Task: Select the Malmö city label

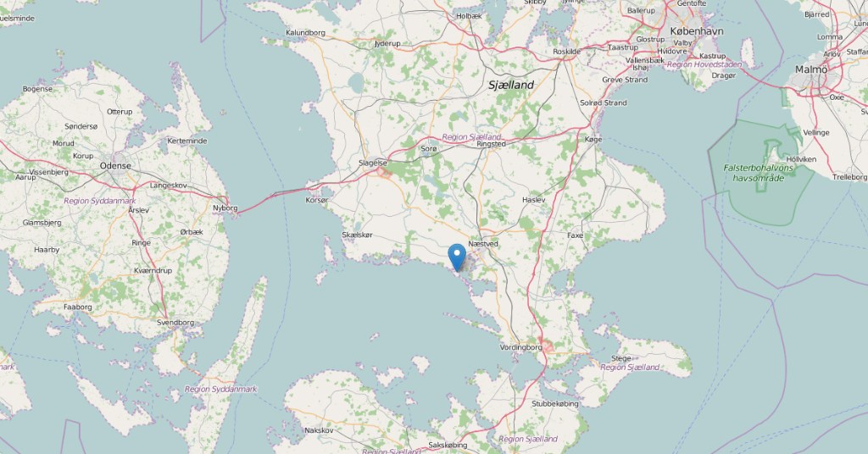Action: tap(811, 69)
